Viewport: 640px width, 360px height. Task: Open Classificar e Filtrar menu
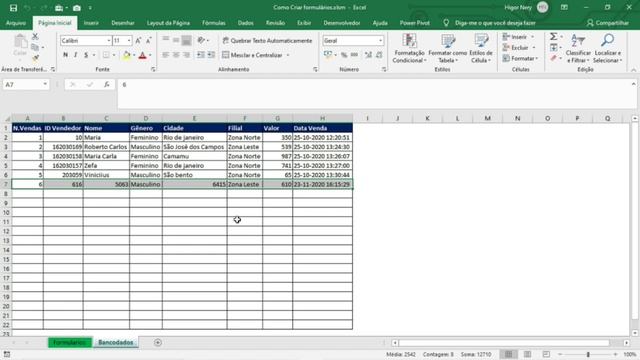578,49
